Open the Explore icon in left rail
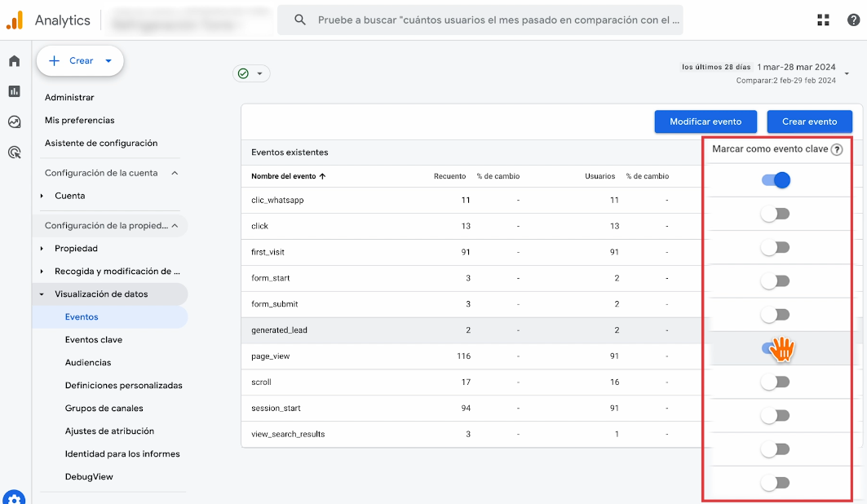 [14, 122]
